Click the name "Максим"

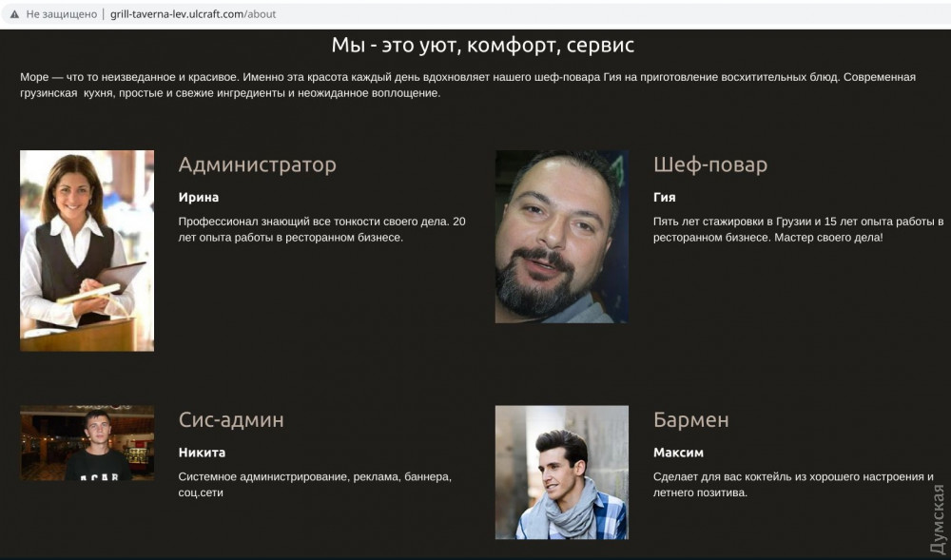tap(678, 452)
